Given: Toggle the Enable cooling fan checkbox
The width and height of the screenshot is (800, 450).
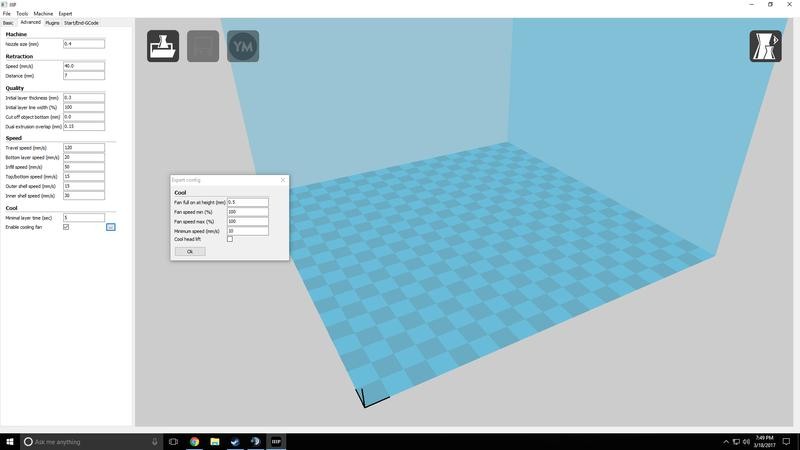Looking at the screenshot, I should (x=66, y=227).
